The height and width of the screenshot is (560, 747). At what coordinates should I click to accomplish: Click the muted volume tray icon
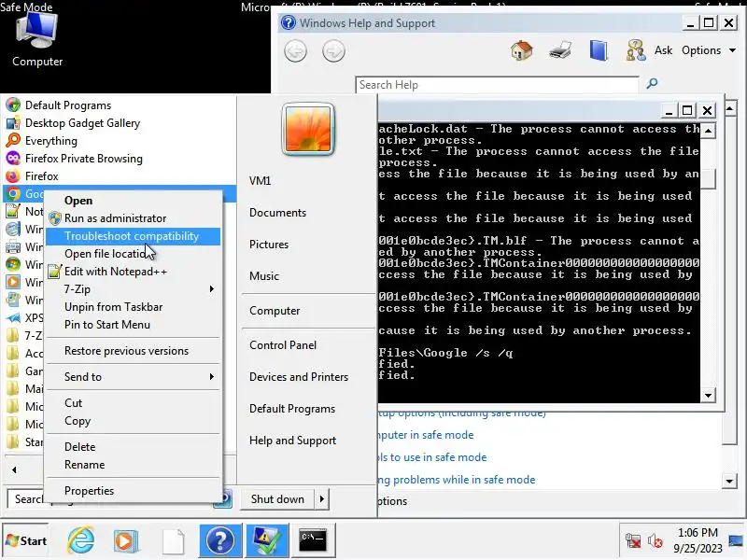[x=655, y=541]
